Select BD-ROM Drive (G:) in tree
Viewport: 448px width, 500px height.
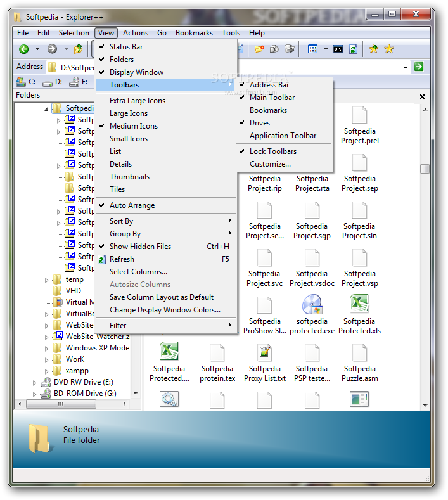pos(85,394)
